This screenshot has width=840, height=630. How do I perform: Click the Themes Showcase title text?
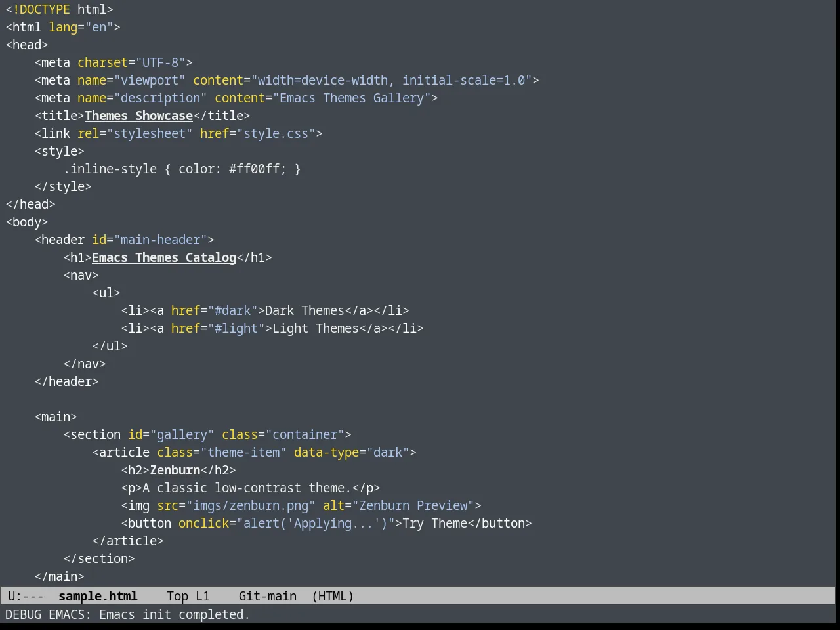coord(138,115)
